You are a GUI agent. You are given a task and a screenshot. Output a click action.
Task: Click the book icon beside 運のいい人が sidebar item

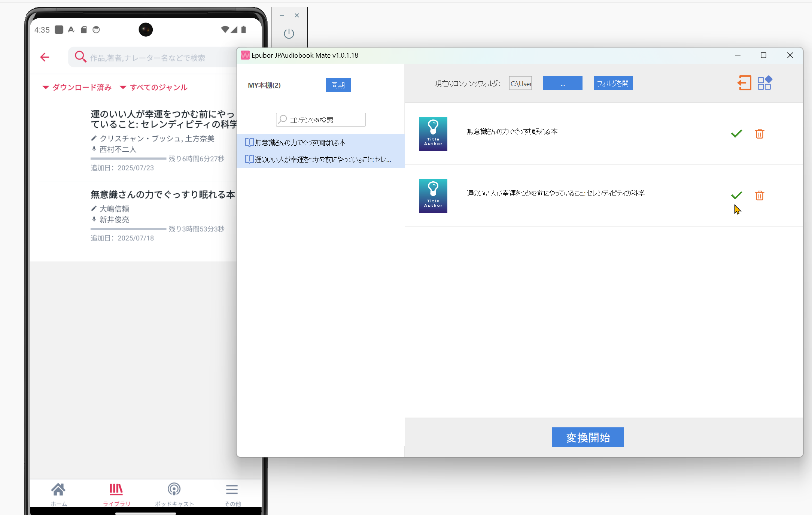click(249, 159)
